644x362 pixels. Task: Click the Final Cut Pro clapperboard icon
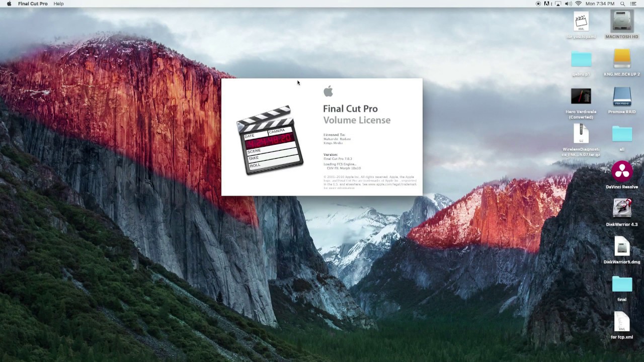click(270, 140)
